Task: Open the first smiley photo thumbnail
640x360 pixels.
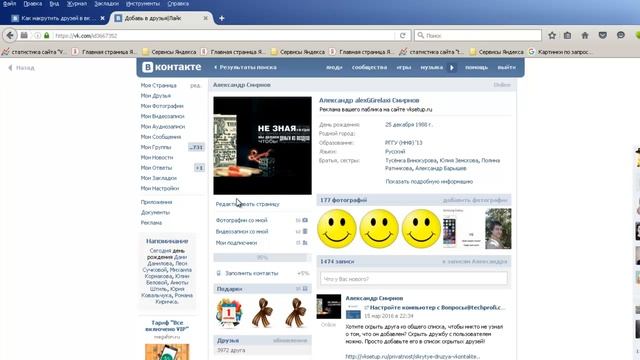Action: 337,229
